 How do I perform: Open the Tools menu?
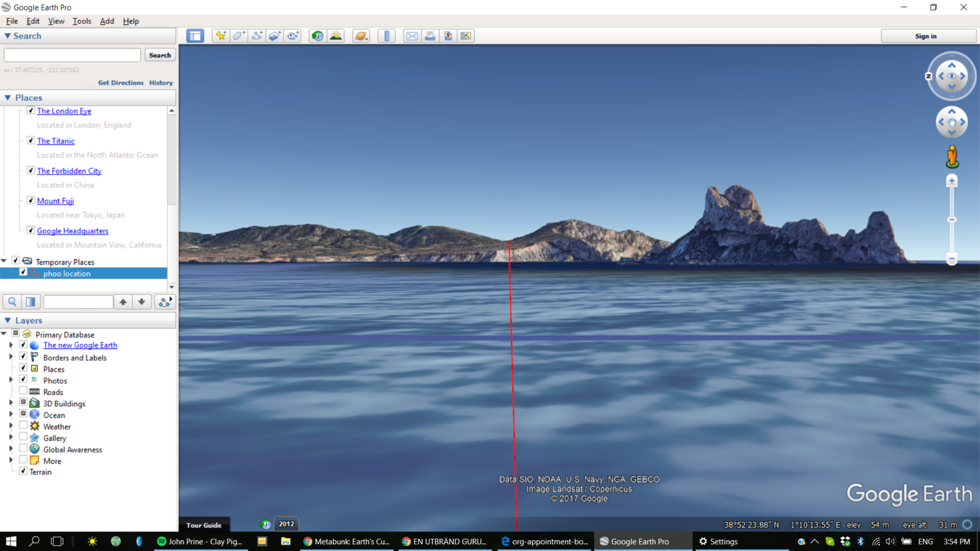coord(81,21)
